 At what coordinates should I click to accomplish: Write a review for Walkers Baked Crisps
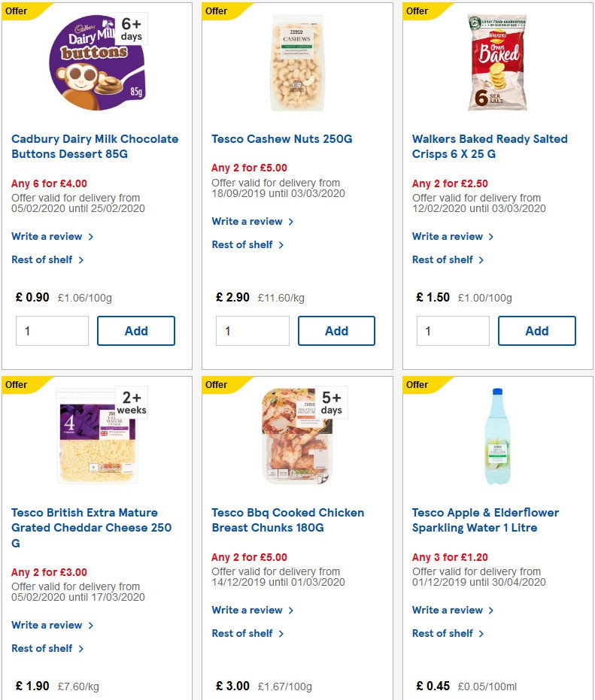pyautogui.click(x=443, y=236)
